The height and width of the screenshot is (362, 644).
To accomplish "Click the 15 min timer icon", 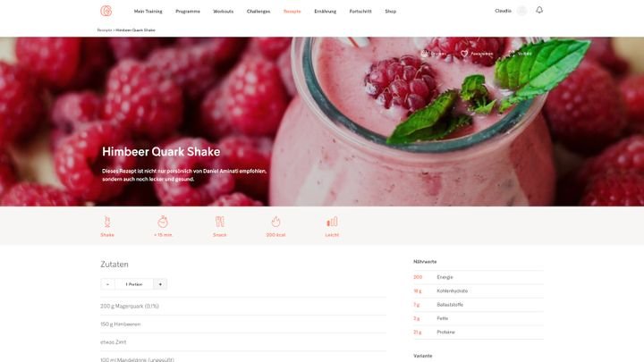I will coord(163,222).
